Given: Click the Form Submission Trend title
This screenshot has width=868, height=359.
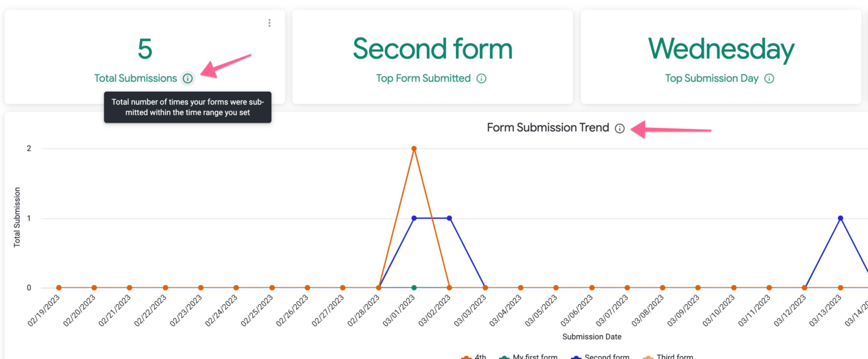Looking at the screenshot, I should [x=548, y=128].
